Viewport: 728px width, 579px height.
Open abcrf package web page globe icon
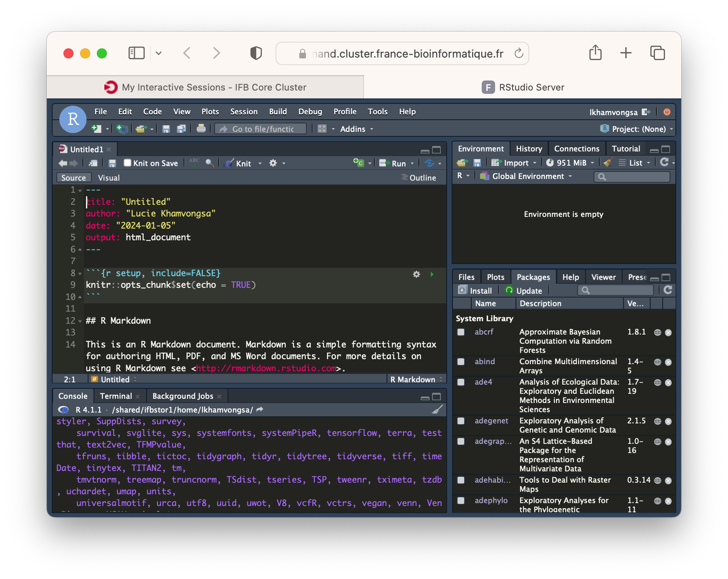(657, 332)
